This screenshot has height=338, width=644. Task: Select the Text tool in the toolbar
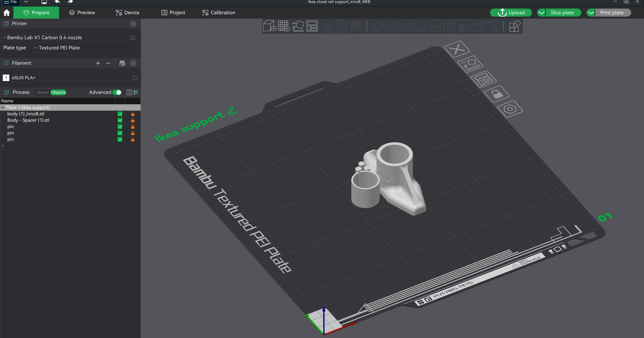tap(492, 26)
